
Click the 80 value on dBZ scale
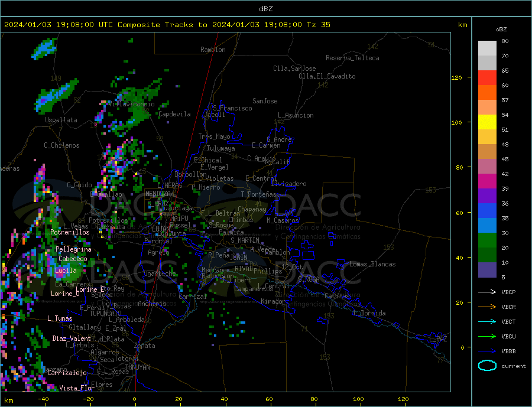(x=505, y=41)
